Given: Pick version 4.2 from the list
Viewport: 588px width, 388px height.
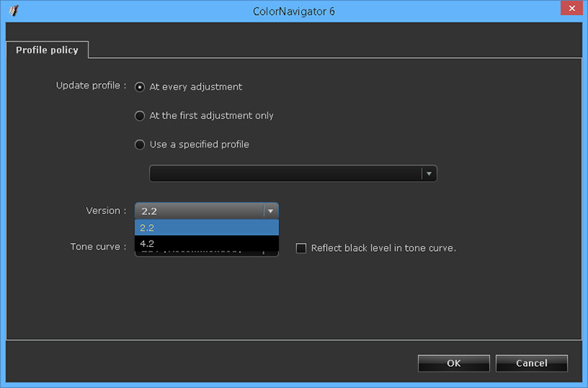Looking at the screenshot, I should click(x=207, y=244).
